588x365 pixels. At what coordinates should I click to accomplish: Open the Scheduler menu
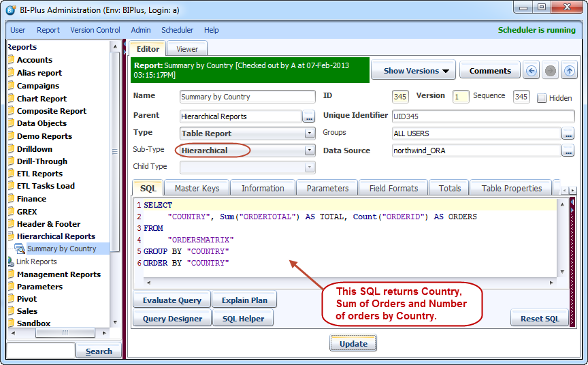pyautogui.click(x=177, y=30)
